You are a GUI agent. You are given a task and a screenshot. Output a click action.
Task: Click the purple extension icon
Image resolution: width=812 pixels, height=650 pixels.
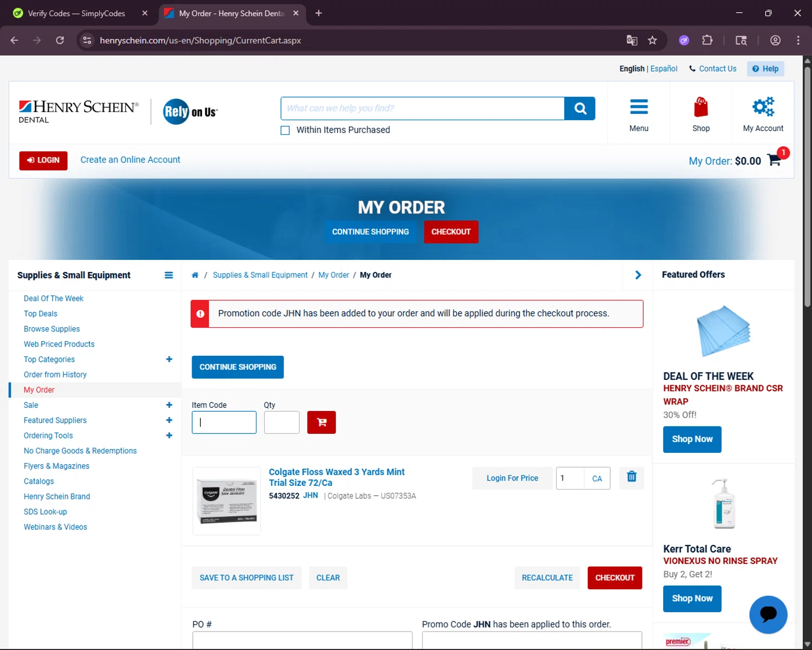point(684,40)
